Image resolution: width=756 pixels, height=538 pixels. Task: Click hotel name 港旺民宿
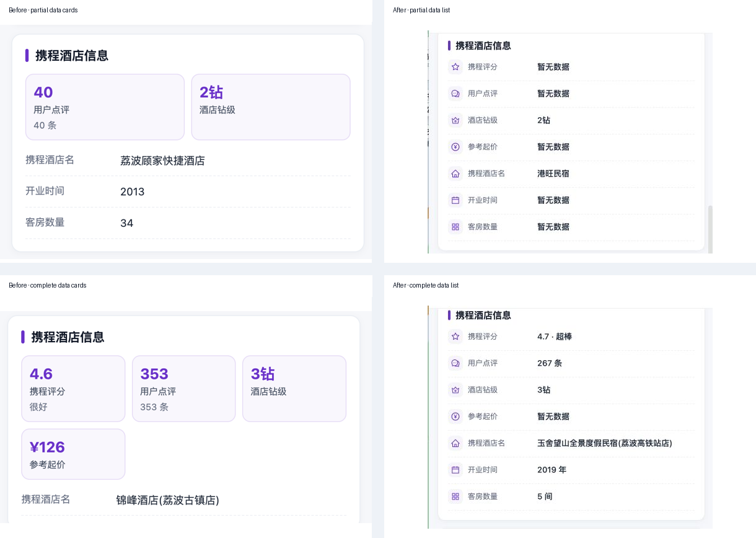(553, 174)
